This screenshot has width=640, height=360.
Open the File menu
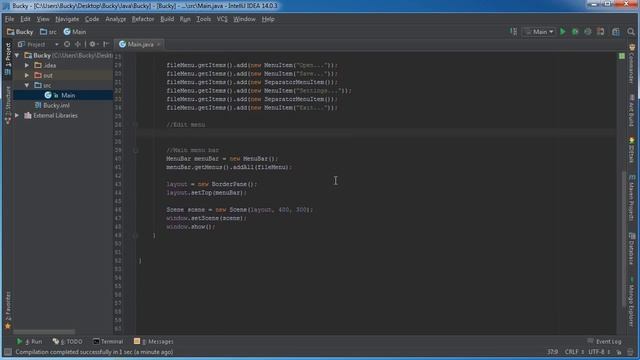(9, 19)
